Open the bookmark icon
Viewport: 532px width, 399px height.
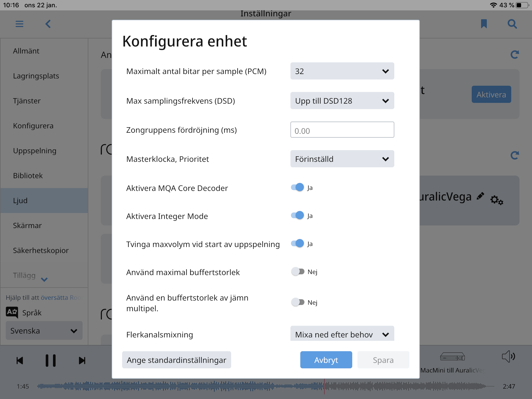point(484,24)
